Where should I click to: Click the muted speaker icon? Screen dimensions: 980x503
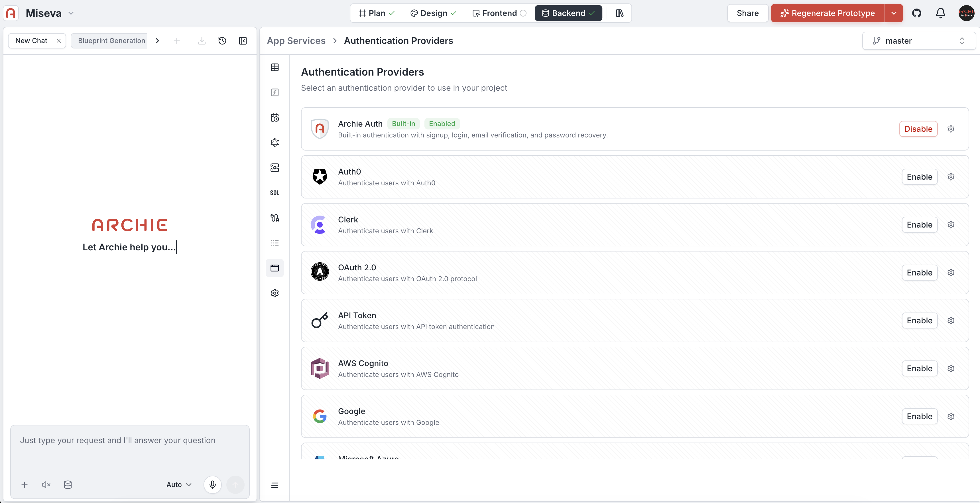tap(46, 485)
